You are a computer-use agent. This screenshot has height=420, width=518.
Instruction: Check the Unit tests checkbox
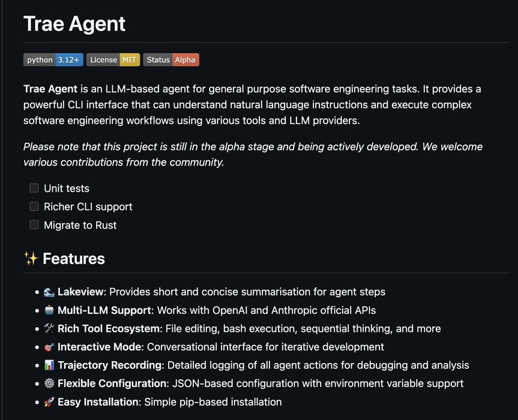point(34,188)
